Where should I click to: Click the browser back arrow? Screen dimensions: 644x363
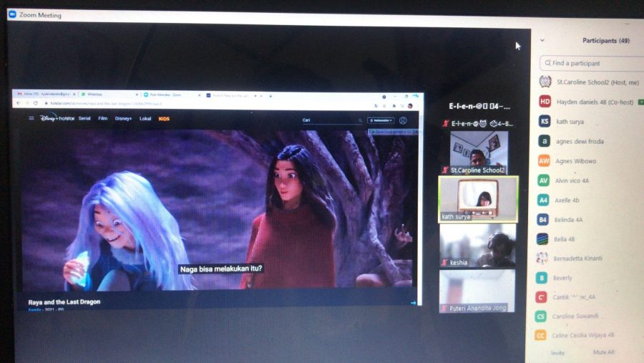[x=19, y=104]
